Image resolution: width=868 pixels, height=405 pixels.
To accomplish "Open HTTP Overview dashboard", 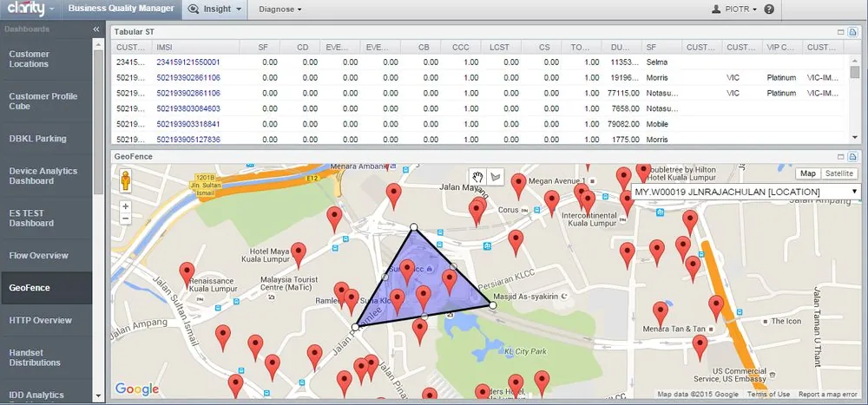I will (47, 320).
